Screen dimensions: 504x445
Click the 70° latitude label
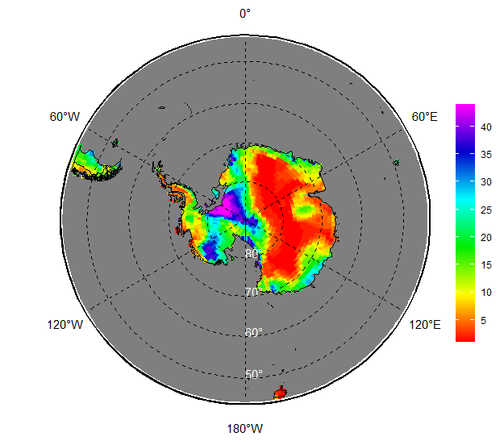point(253,293)
